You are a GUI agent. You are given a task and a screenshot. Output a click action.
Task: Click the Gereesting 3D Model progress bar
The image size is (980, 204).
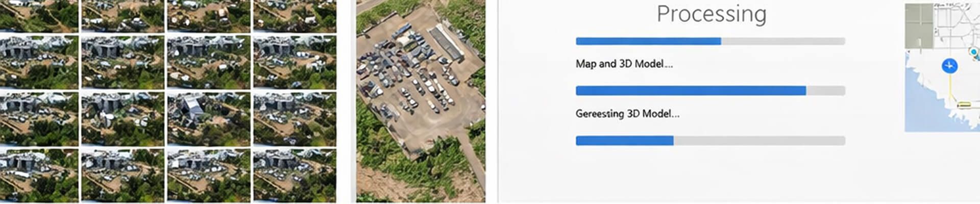point(710,141)
